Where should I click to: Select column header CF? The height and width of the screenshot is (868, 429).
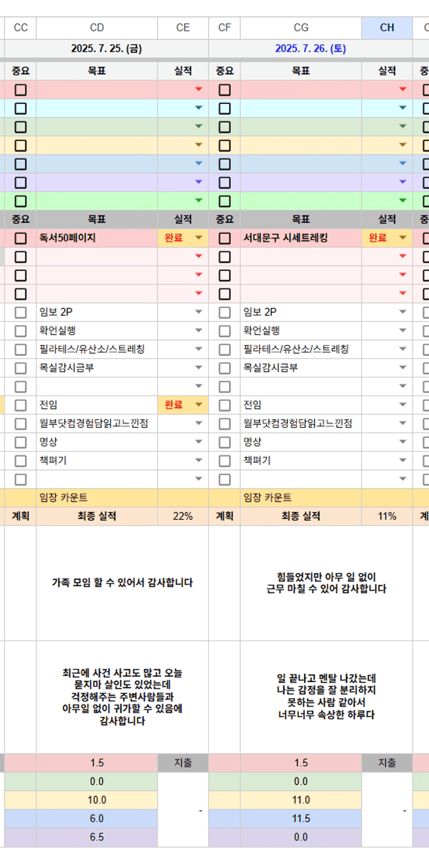[225, 27]
